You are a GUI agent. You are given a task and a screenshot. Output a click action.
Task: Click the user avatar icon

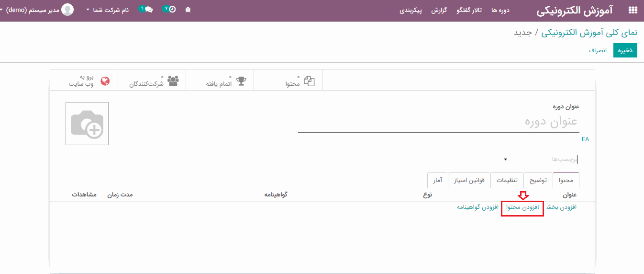[x=68, y=10]
